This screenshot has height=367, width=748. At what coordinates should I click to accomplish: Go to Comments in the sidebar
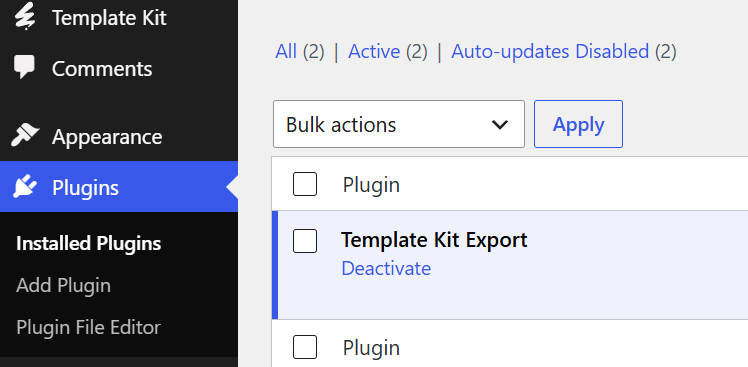[102, 69]
